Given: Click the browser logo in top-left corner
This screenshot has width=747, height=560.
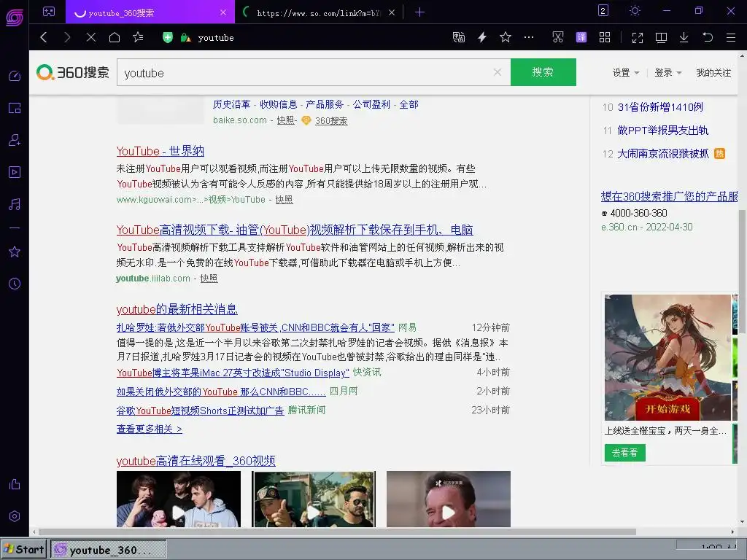Looking at the screenshot, I should [x=15, y=17].
